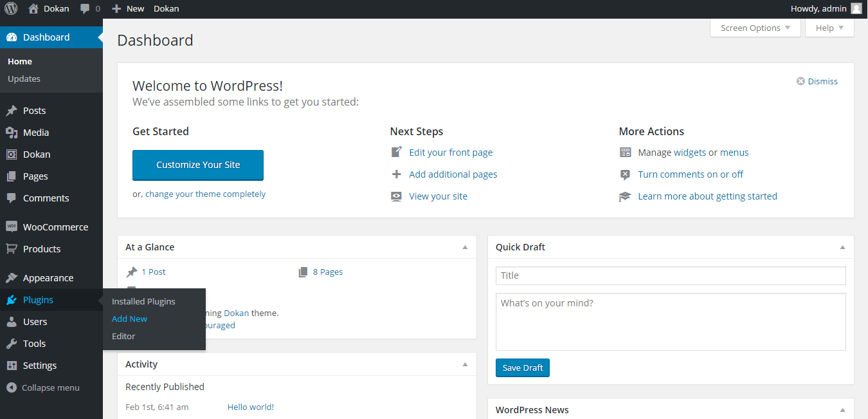Click the plus icon beside Add additional pages
The image size is (868, 419).
click(397, 174)
